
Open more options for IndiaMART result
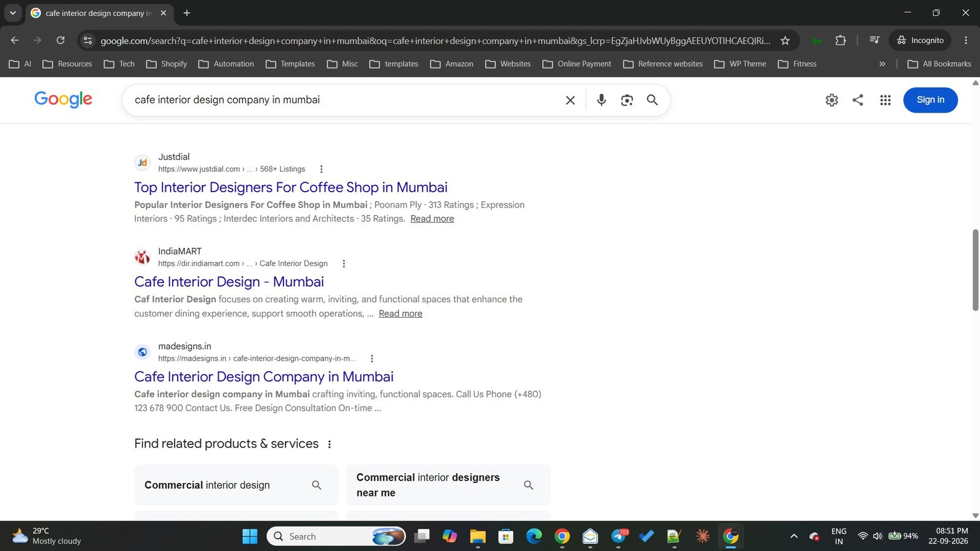point(344,263)
